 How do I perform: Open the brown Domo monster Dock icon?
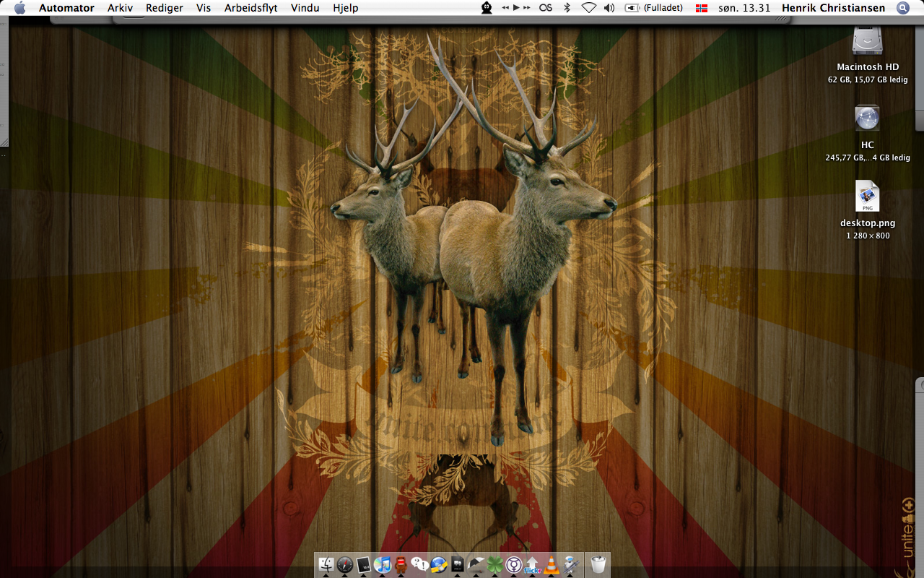click(x=401, y=564)
